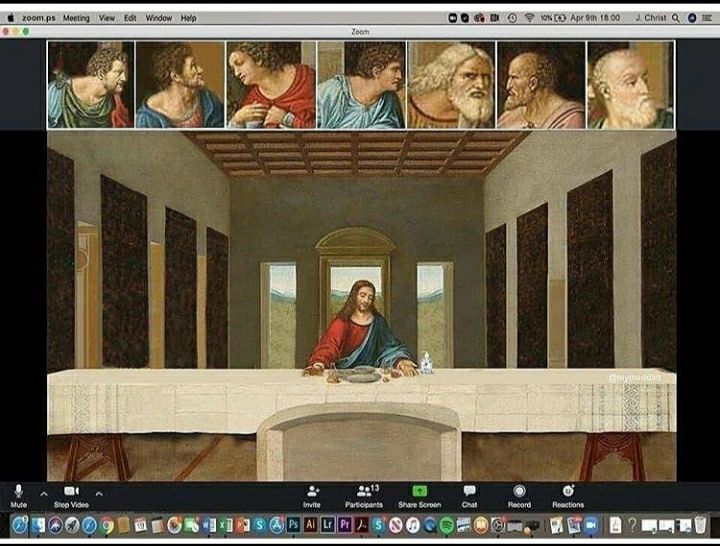Click Stop Video camera button

tap(71, 496)
